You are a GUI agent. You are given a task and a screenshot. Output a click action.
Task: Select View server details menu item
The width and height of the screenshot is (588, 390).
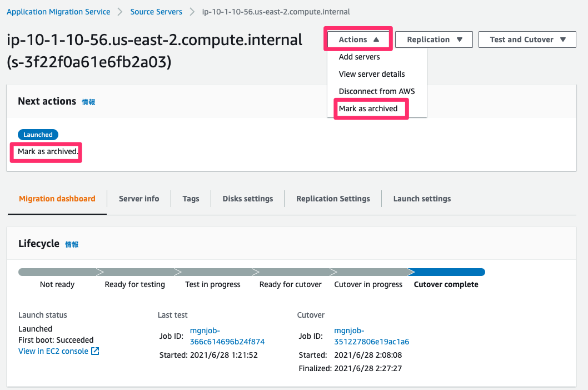(372, 74)
